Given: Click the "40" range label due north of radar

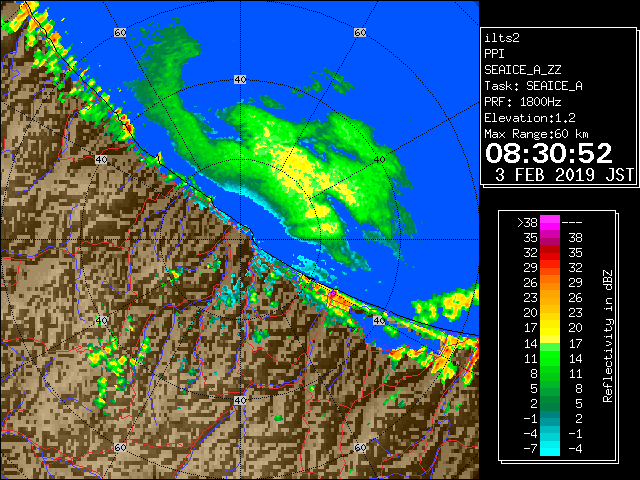Looking at the screenshot, I should click(240, 80).
